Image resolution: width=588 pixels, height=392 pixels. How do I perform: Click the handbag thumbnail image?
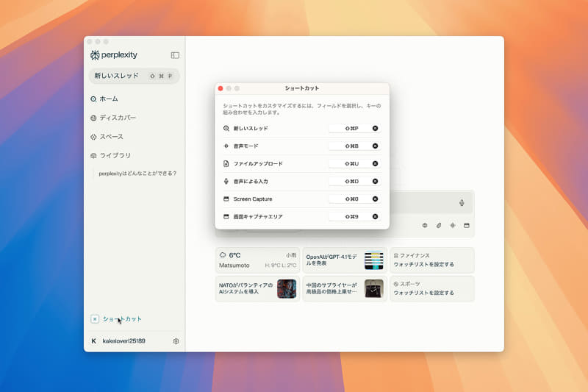374,289
